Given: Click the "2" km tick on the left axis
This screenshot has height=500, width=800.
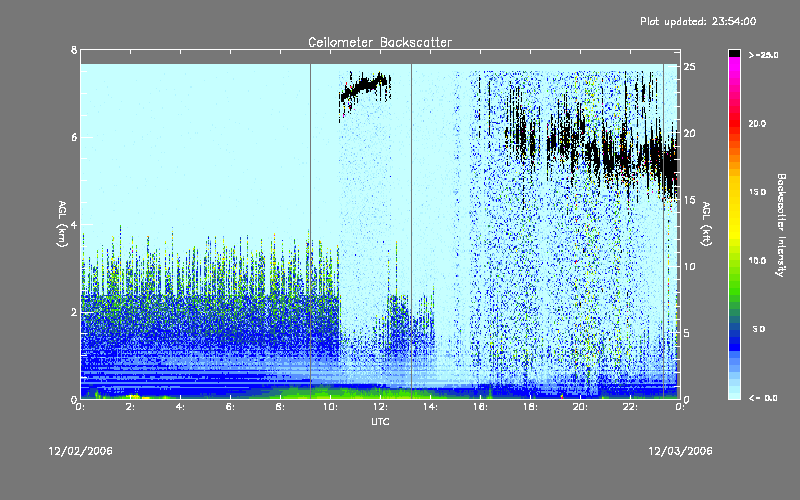Looking at the screenshot, I should (x=74, y=312).
